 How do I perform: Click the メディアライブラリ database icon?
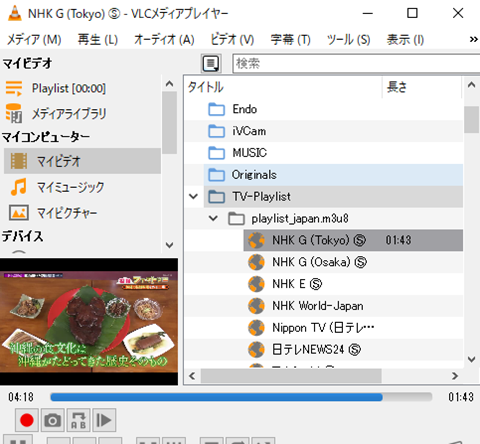click(x=14, y=113)
